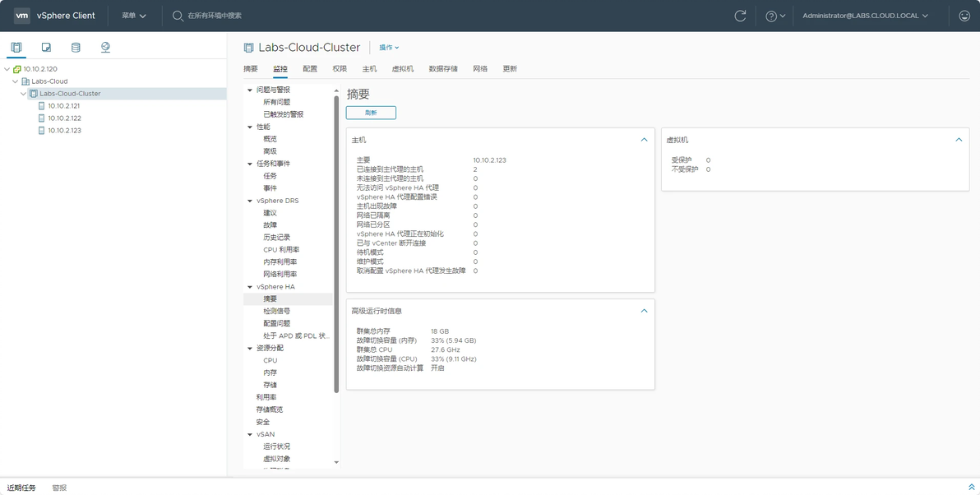Click the 刷新 button
Viewport: 980px width, 495px height.
pyautogui.click(x=372, y=113)
